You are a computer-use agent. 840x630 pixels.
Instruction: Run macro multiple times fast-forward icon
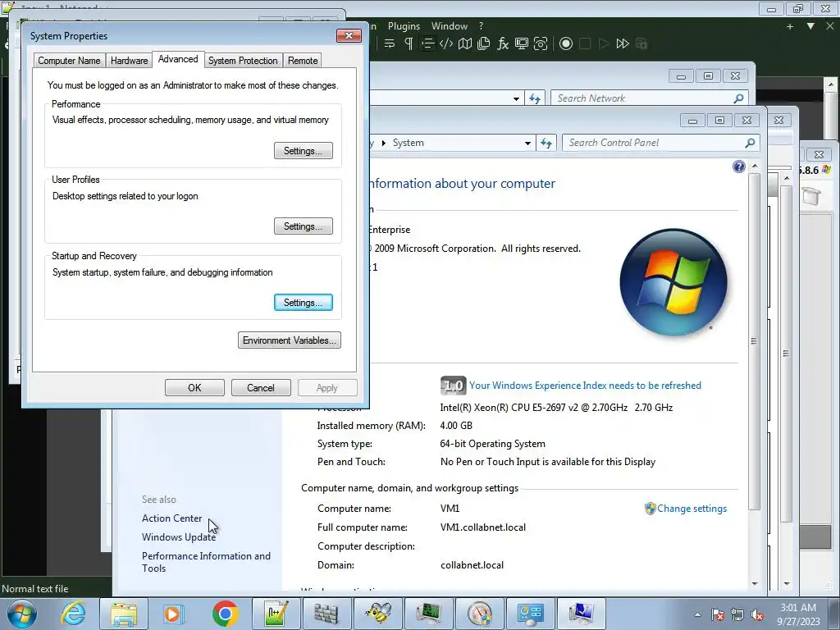623,44
